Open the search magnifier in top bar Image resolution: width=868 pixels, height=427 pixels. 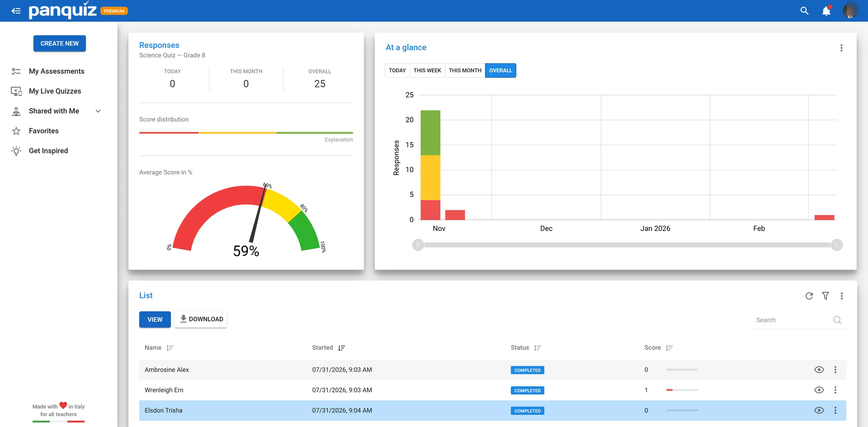point(804,11)
